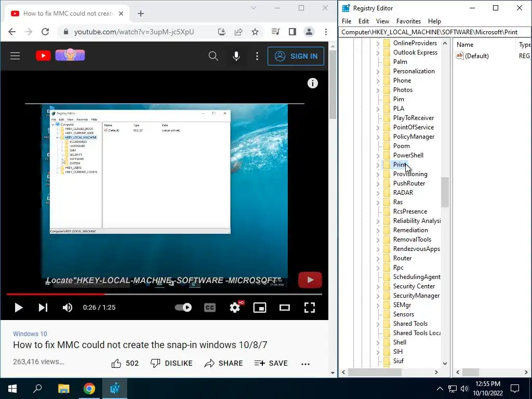This screenshot has width=532, height=399.
Task: Go back in Chrome
Action: click(12, 32)
